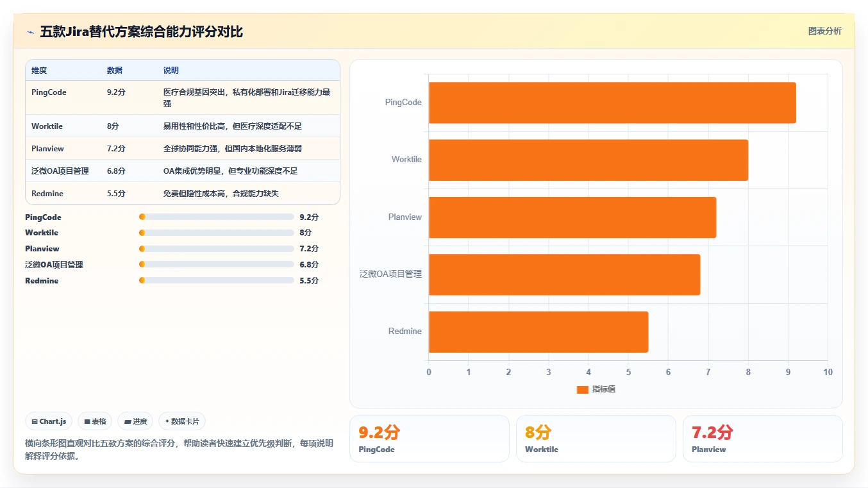Select the 进度 tag
This screenshot has height=488, width=868.
tap(135, 421)
